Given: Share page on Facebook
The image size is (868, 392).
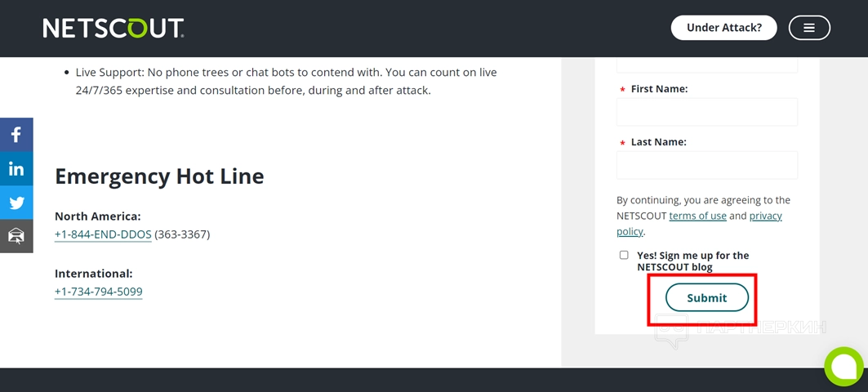Looking at the screenshot, I should [x=16, y=135].
